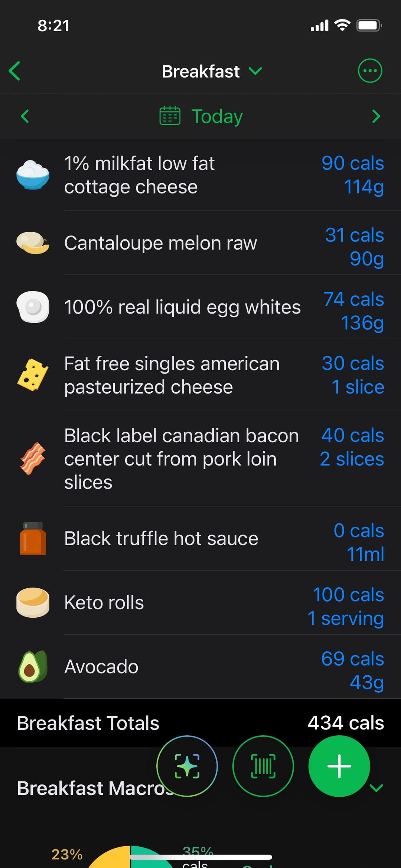Tap the green plus add food button
The height and width of the screenshot is (868, 401).
tap(339, 766)
